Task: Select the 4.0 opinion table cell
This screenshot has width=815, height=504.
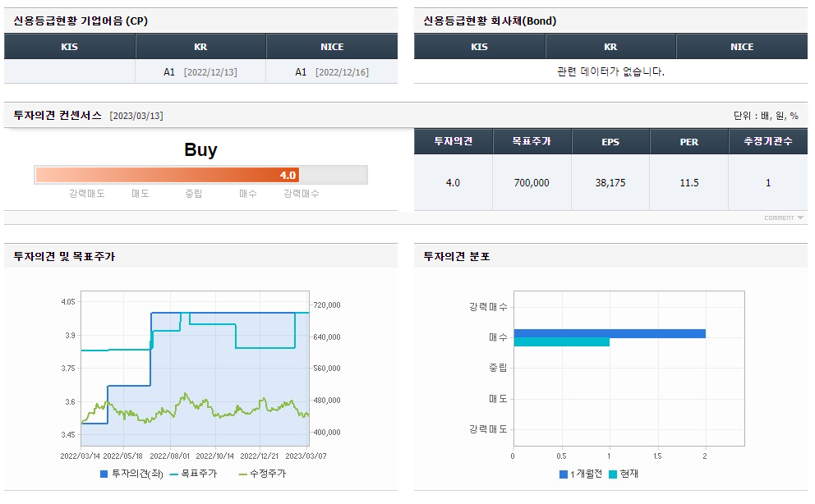Action: 454,183
